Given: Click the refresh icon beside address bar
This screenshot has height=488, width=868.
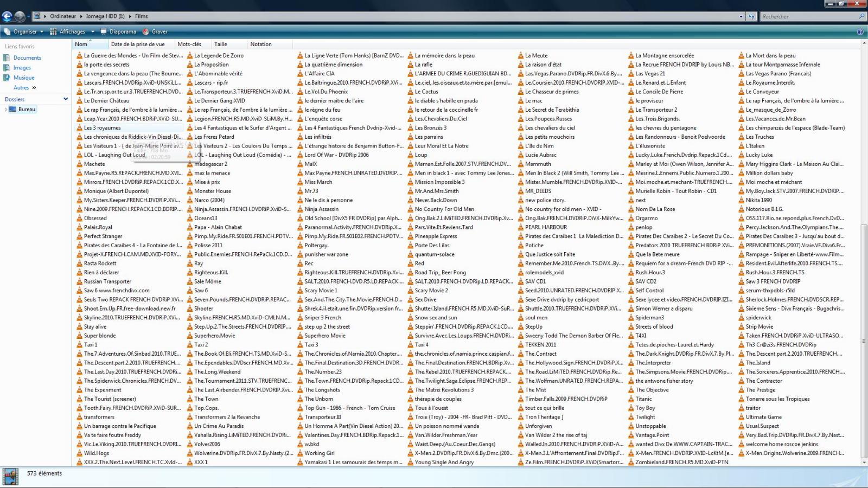Looking at the screenshot, I should point(751,16).
